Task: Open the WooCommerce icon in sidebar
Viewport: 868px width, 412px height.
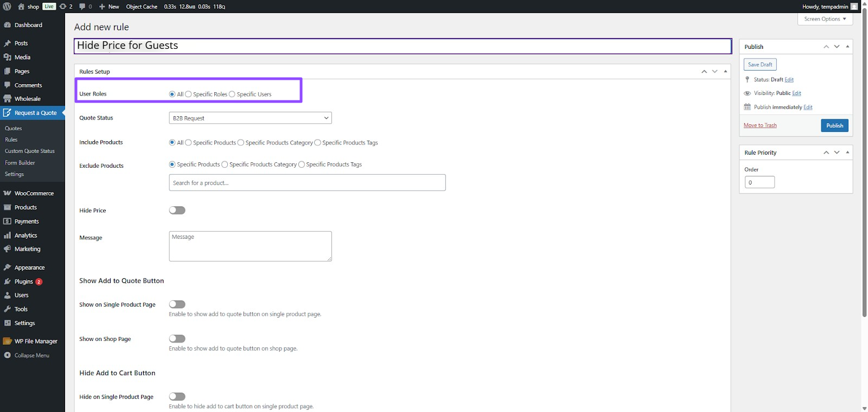Action: 7,193
